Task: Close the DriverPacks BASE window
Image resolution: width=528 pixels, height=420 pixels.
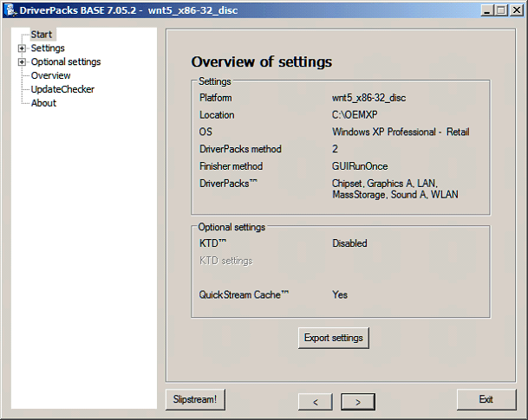Action: [516, 10]
